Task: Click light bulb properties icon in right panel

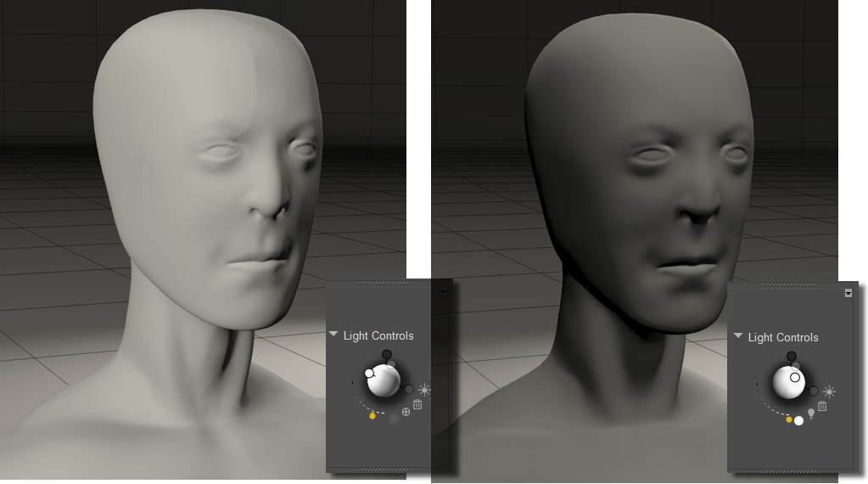Action: coord(811,414)
